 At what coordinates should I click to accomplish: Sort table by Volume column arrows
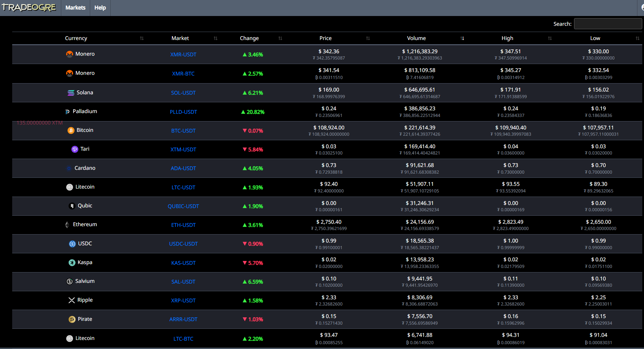coord(462,38)
